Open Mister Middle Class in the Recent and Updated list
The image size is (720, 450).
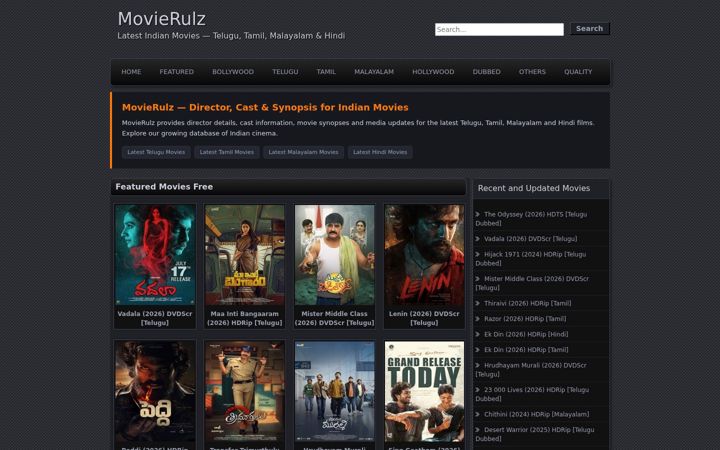[x=532, y=283]
